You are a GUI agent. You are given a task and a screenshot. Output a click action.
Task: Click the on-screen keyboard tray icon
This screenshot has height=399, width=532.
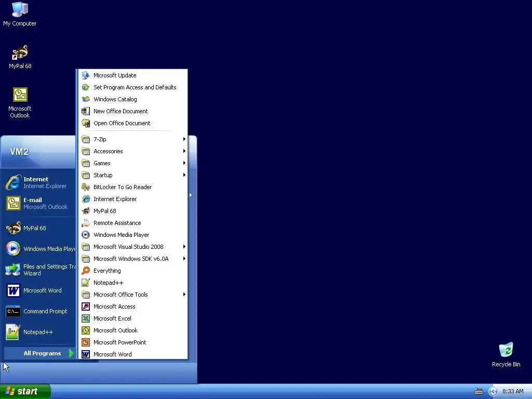[x=478, y=392]
